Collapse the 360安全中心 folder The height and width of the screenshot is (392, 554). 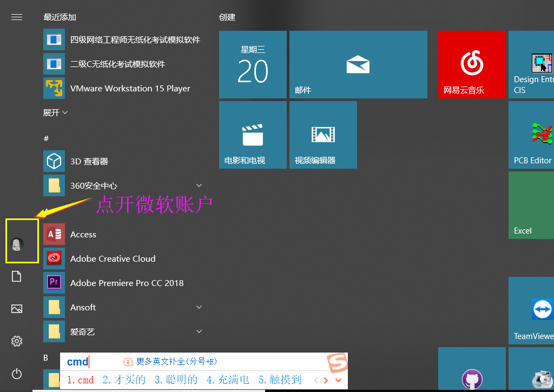coord(199,185)
